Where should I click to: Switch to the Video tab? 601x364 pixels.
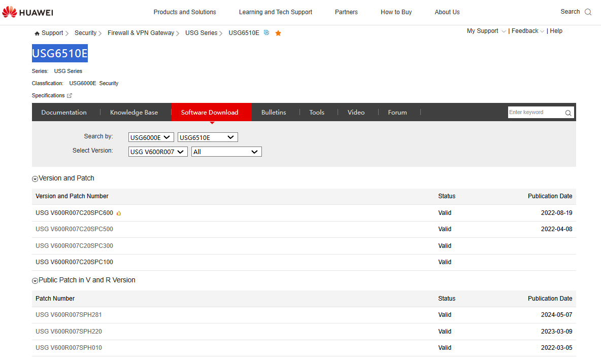click(356, 113)
